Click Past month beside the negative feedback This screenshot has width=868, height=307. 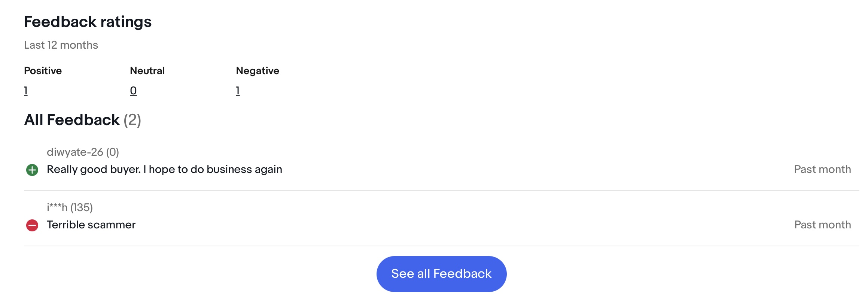pos(822,225)
